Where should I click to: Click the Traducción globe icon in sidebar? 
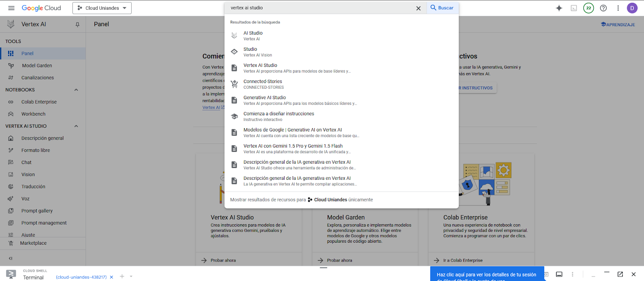(11, 186)
